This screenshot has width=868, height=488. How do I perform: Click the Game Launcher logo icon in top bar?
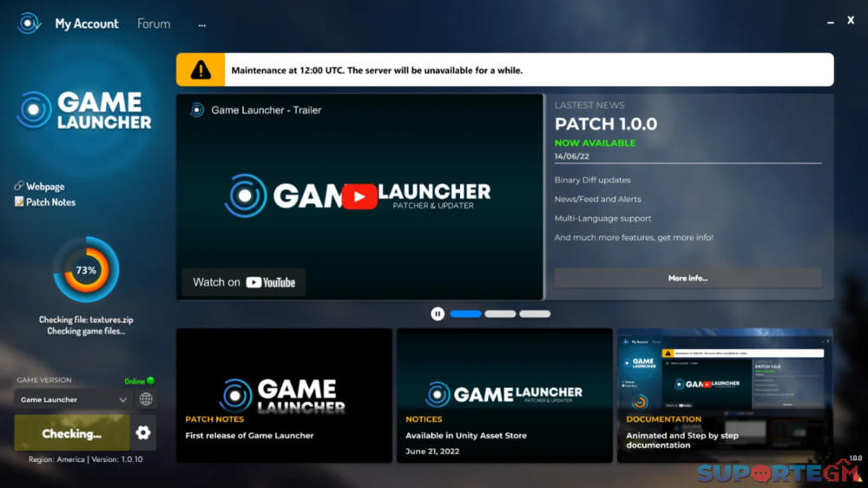point(30,23)
